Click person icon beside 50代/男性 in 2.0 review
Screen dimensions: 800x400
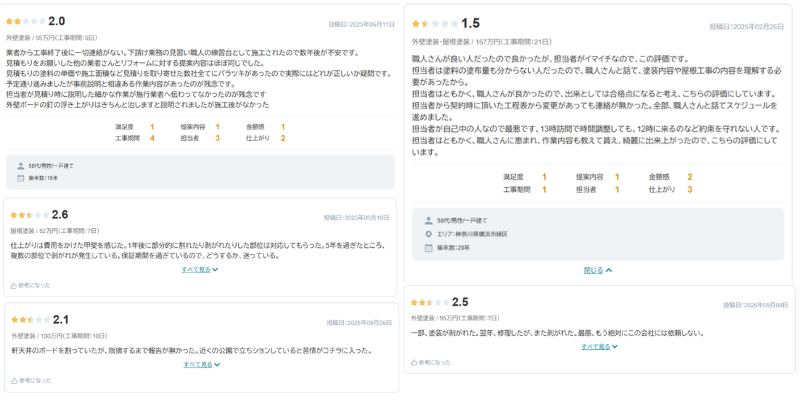pos(20,166)
